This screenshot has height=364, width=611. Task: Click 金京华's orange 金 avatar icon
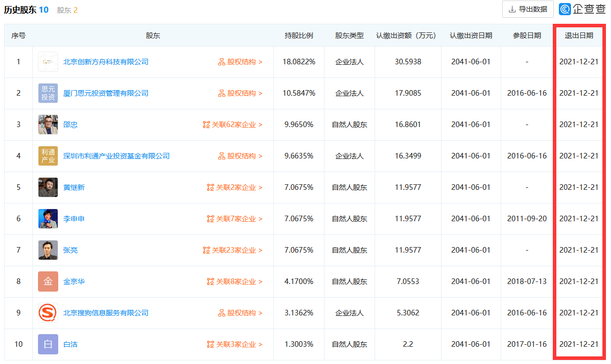tap(48, 281)
